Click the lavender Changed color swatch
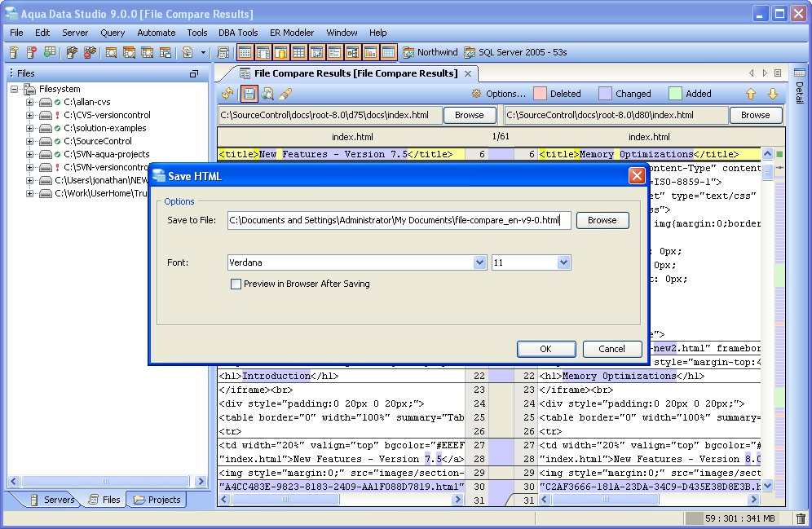812x529 pixels. point(605,94)
